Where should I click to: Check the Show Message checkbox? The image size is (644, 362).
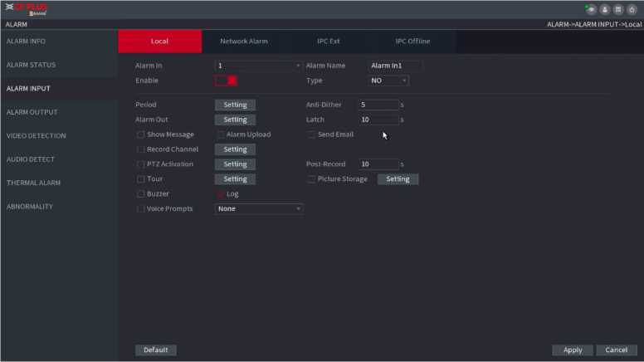tap(141, 135)
